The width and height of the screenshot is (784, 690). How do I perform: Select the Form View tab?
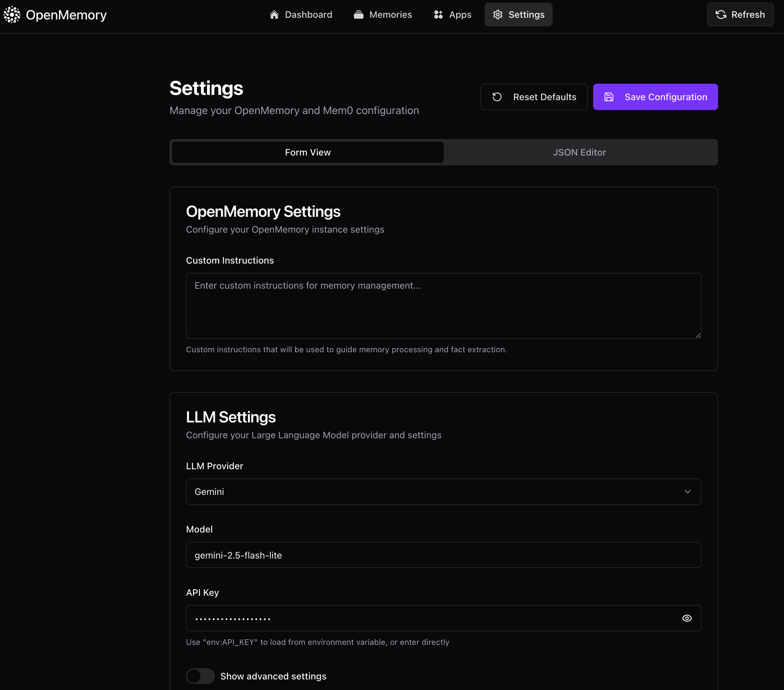[x=308, y=152]
